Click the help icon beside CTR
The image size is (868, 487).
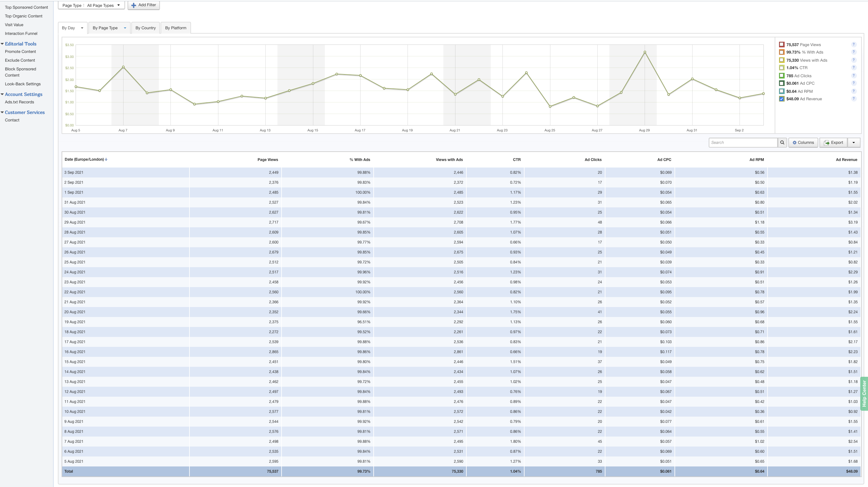point(853,68)
